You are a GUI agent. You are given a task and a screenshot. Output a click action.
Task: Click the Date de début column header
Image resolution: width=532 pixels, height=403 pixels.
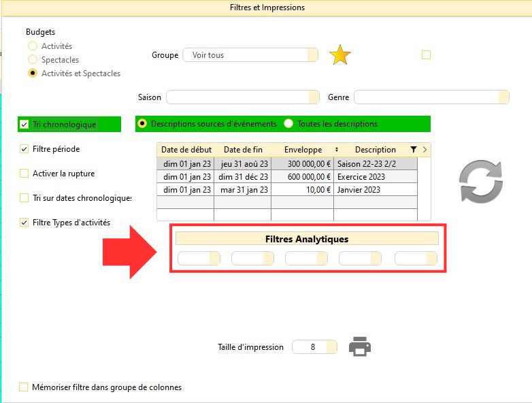186,150
